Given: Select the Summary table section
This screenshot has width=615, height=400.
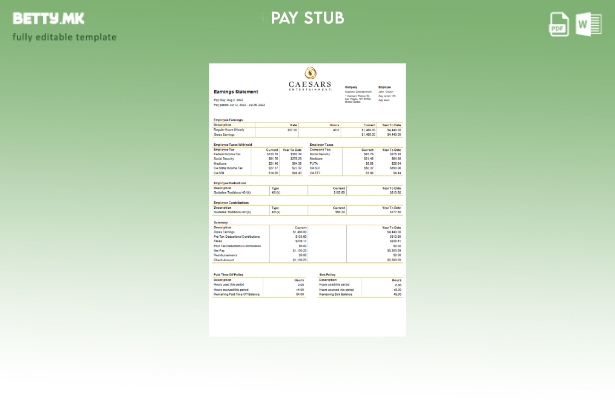Looking at the screenshot, I should 307,243.
